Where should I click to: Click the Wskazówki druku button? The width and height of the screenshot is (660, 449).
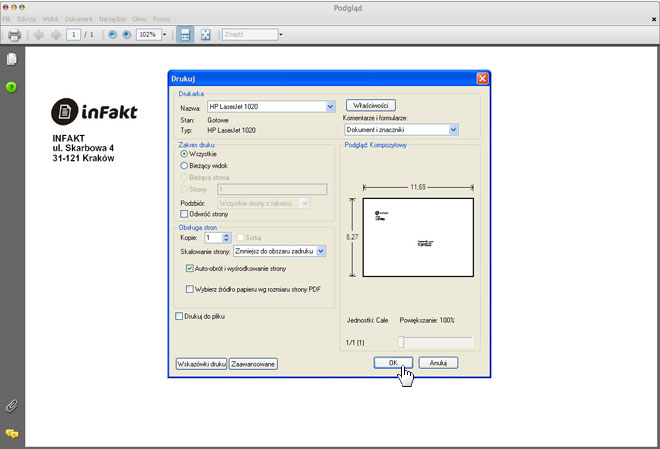[x=201, y=364]
